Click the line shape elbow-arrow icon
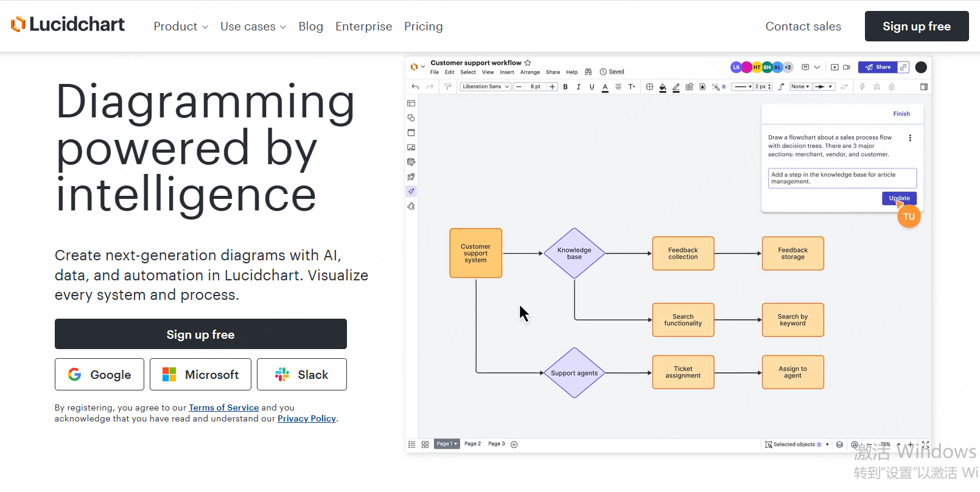 (782, 87)
